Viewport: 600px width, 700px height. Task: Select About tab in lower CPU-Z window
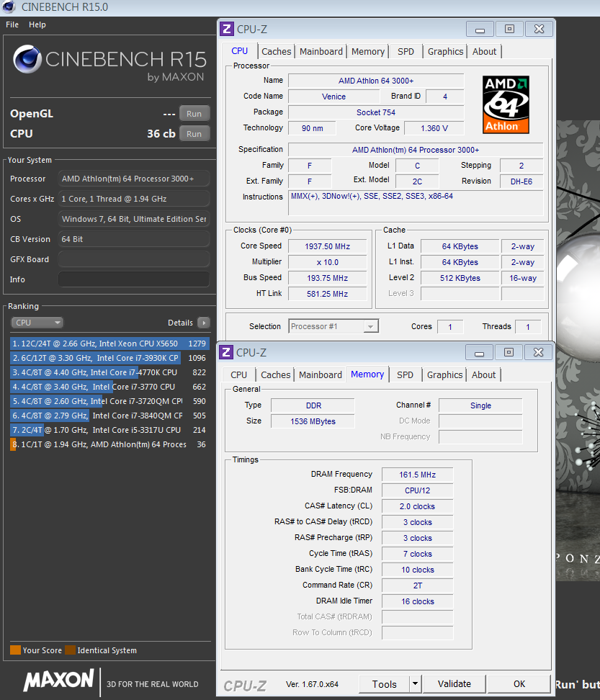(x=483, y=375)
